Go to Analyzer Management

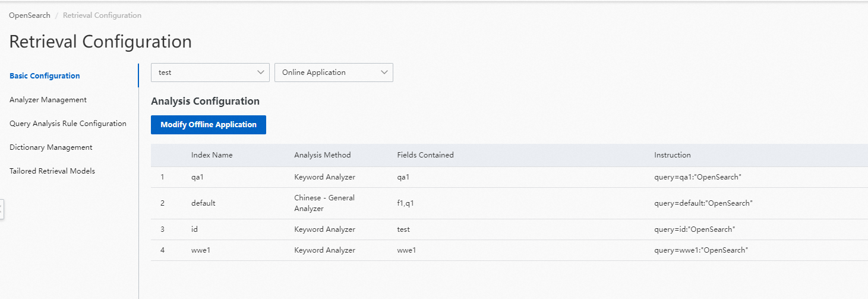pos(48,100)
